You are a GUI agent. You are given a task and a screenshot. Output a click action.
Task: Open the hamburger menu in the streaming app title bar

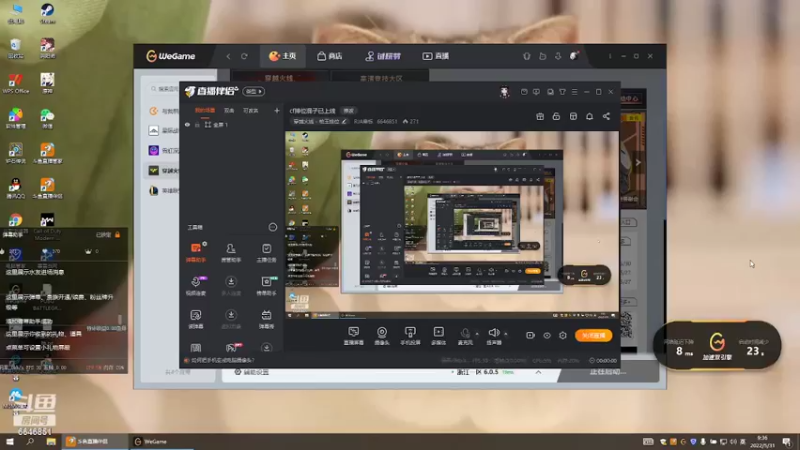[x=574, y=92]
